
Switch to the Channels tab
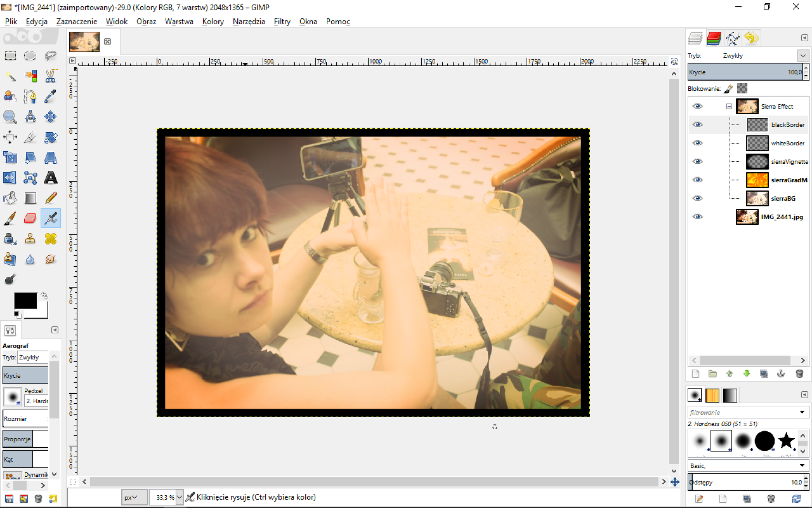tap(714, 38)
